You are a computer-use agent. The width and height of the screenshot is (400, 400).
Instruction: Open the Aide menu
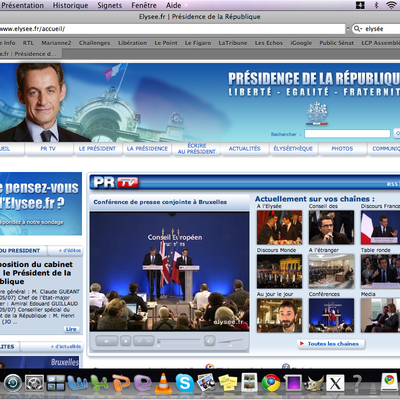(174, 5)
